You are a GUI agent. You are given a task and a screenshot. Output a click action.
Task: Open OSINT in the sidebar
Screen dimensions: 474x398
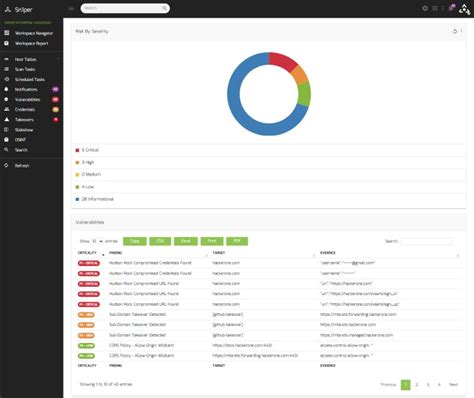click(x=20, y=140)
